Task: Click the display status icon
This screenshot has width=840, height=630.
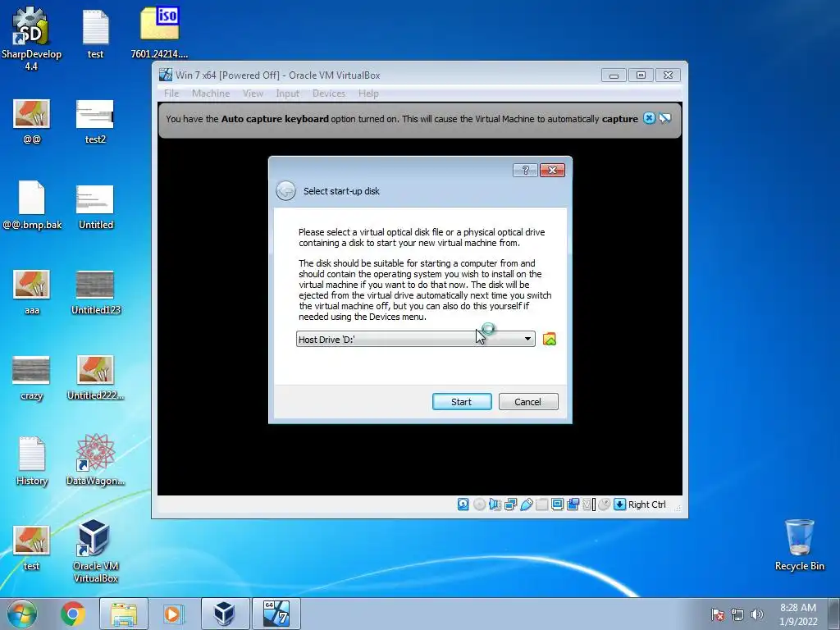Action: [x=557, y=504]
